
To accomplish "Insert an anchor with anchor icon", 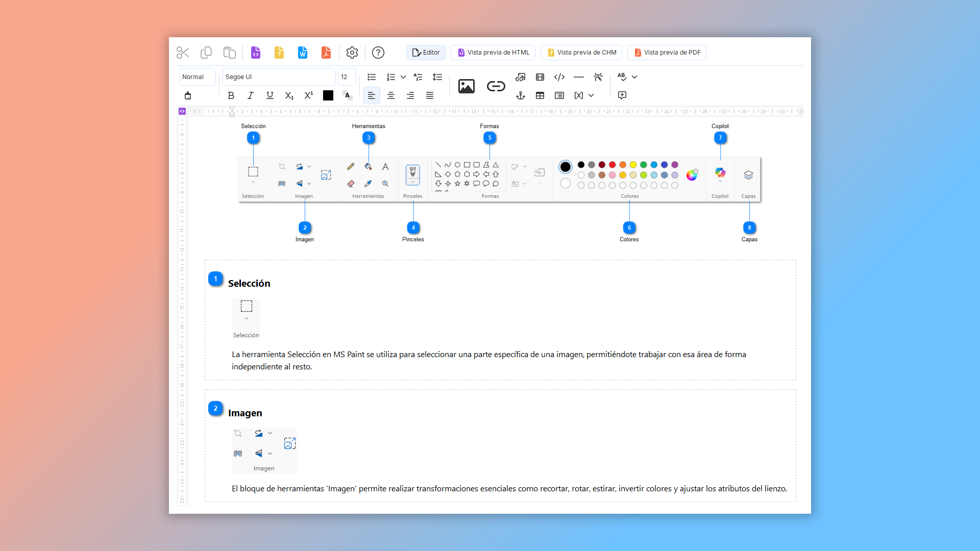I will [x=521, y=95].
